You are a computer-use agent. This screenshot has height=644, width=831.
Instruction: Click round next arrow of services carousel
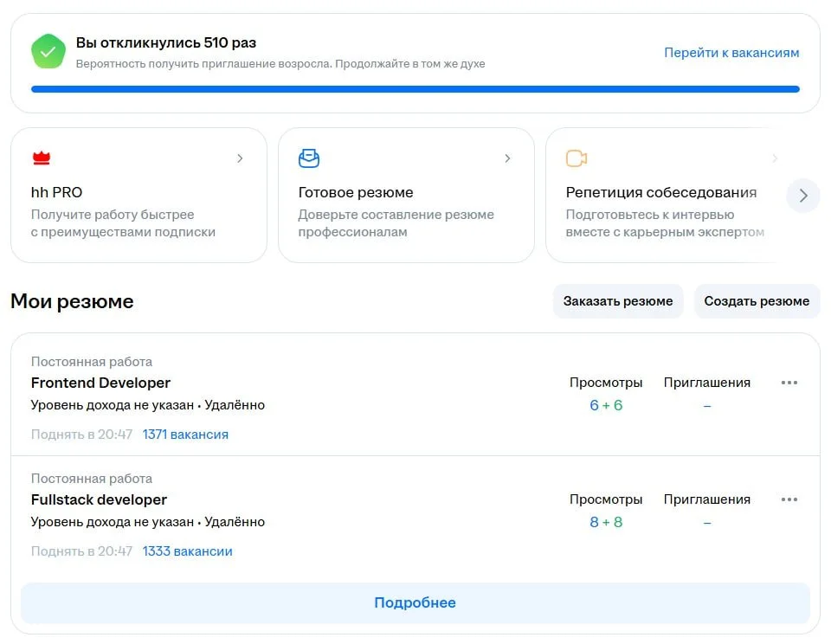(803, 196)
